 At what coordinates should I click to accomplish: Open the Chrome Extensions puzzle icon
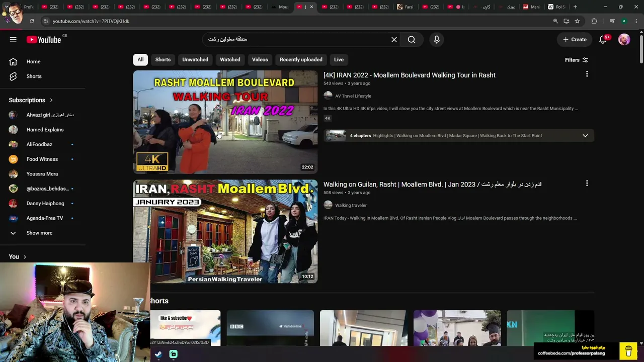pos(594,21)
